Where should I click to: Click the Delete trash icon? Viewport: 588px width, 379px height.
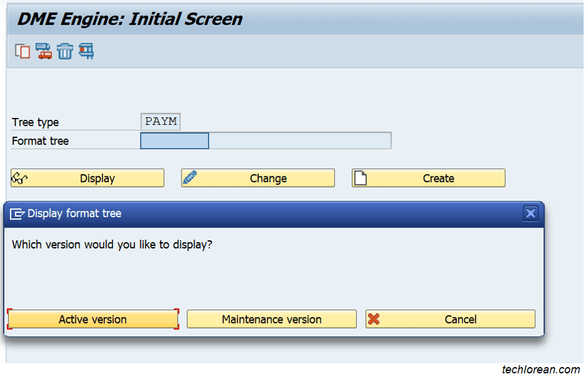tap(65, 51)
